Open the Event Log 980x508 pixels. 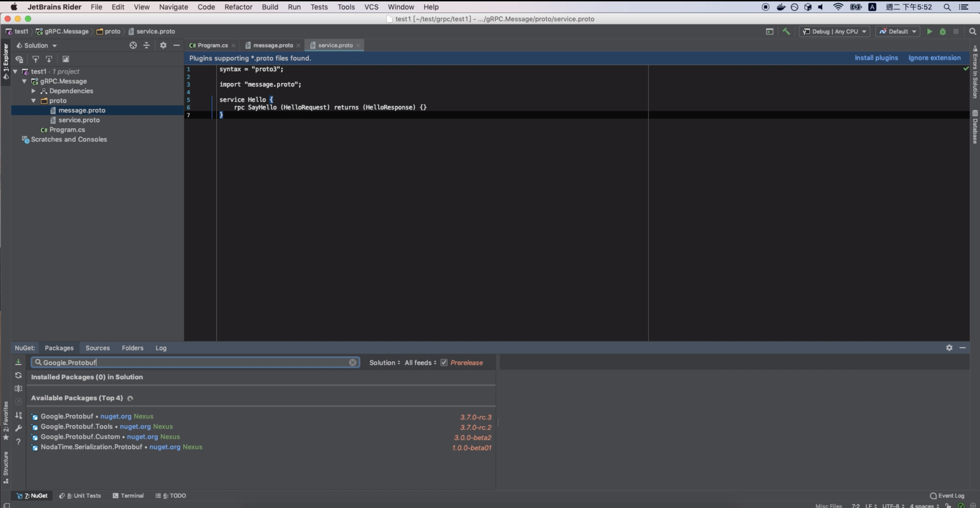coord(947,496)
